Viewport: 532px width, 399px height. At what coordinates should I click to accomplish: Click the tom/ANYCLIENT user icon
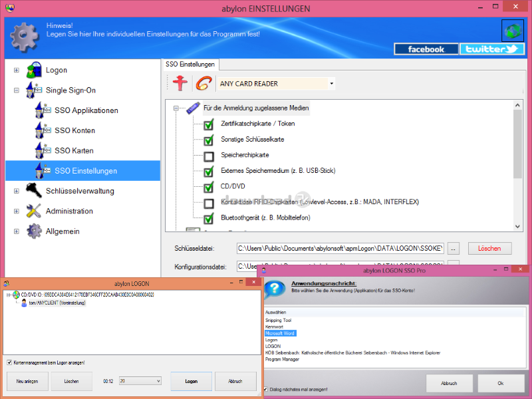24,303
